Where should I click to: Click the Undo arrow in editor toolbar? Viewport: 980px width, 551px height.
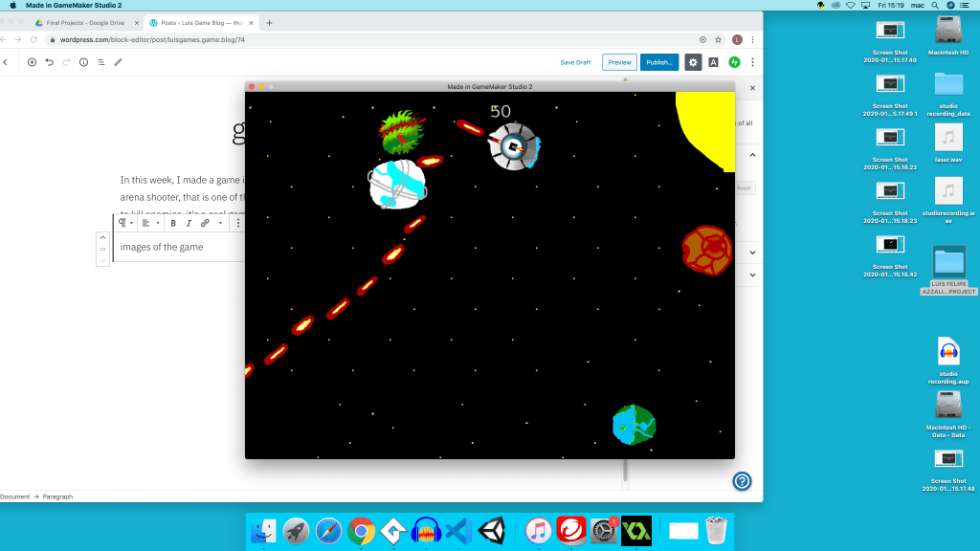49,62
